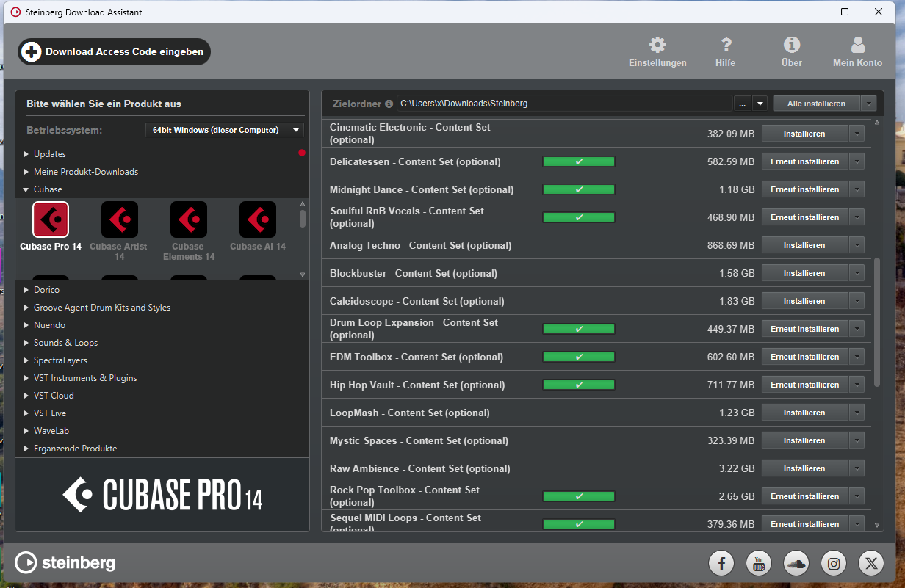The height and width of the screenshot is (588, 905).
Task: Select the Cubase AI 14 product icon
Action: [x=258, y=219]
